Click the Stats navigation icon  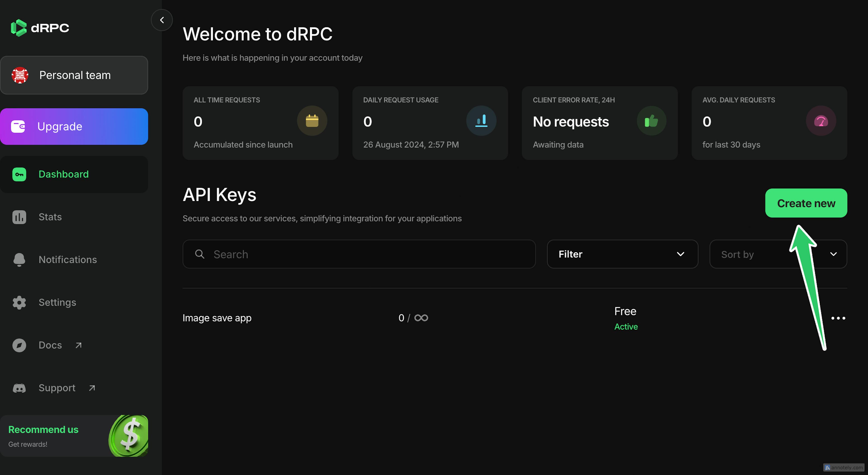(19, 216)
